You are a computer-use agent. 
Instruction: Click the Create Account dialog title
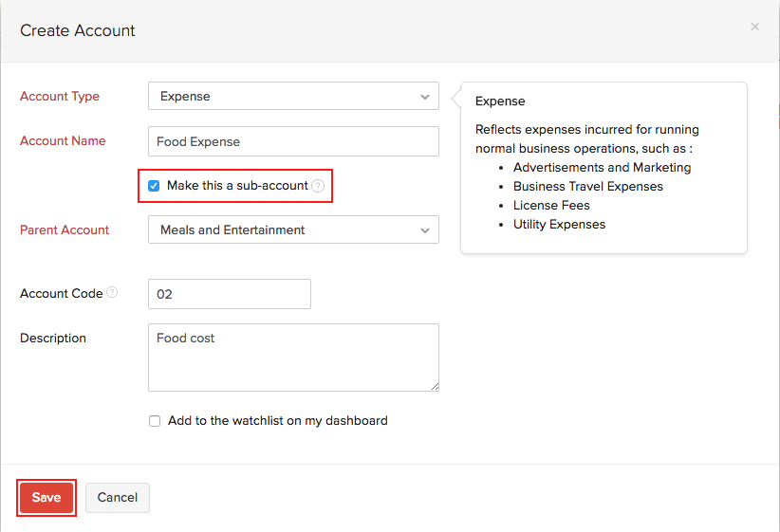pos(78,30)
